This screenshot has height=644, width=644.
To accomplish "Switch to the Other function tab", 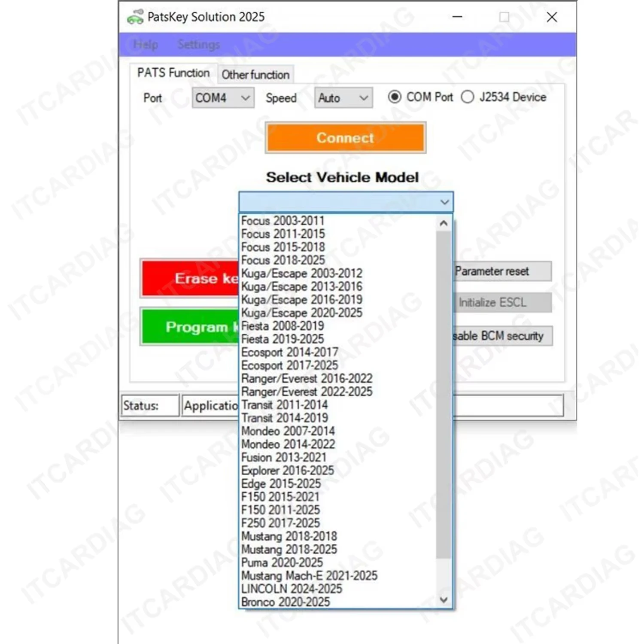I will coord(255,75).
